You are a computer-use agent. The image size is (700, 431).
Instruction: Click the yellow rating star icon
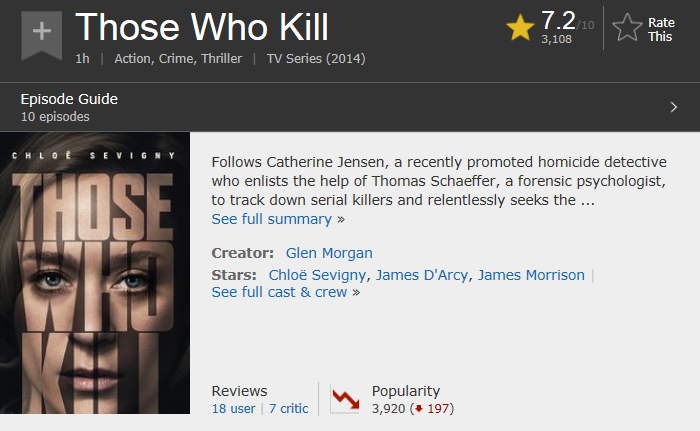click(x=520, y=27)
